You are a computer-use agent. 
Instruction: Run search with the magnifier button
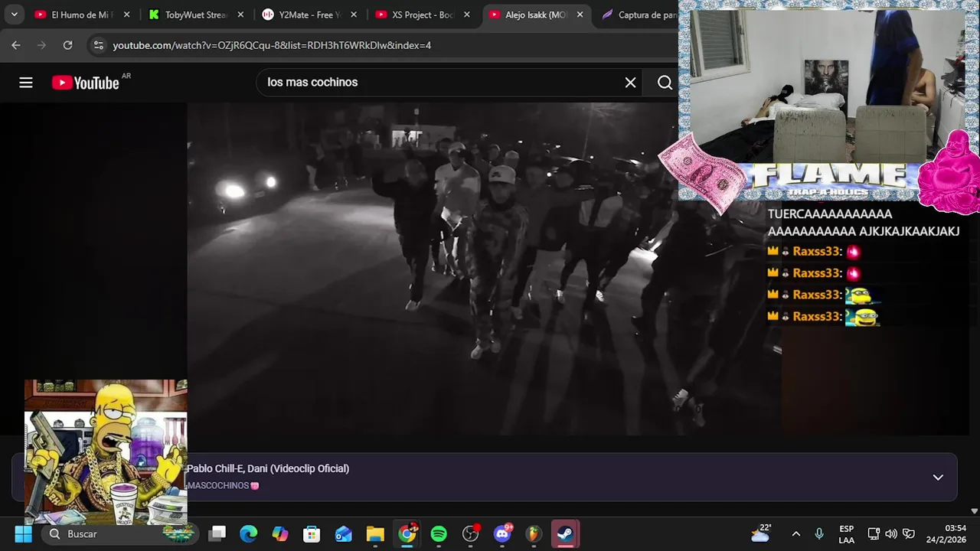665,83
